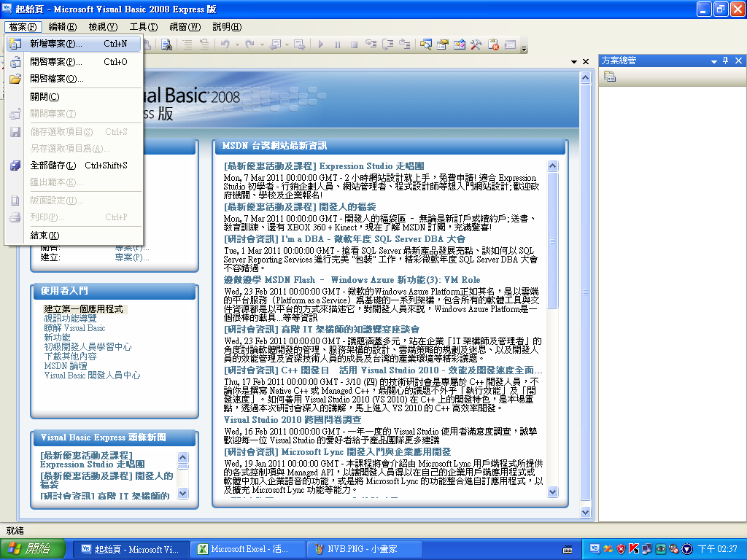The image size is (747, 560).
Task: Click taskbar clock 下午 02:37
Action: (x=718, y=549)
